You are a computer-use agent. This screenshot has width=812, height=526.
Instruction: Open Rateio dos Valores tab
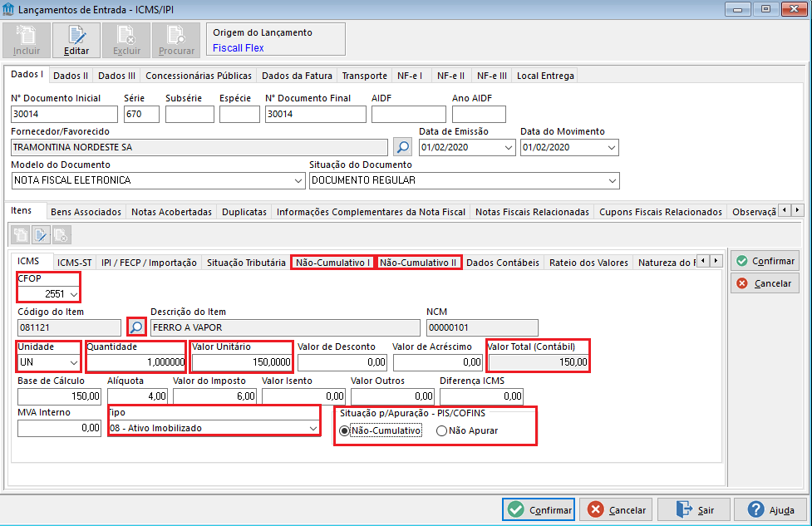[x=588, y=263]
